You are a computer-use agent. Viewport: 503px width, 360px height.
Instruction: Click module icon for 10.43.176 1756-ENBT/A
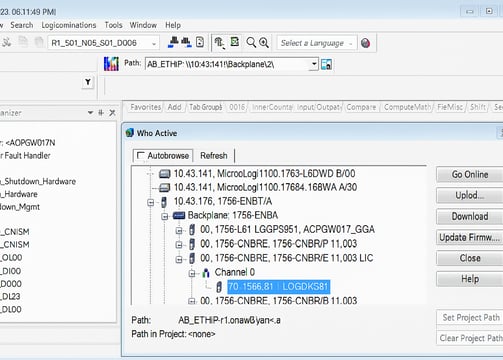(164, 202)
